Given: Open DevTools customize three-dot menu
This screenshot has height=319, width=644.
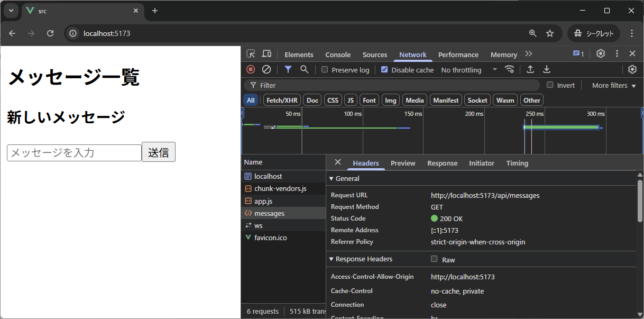Looking at the screenshot, I should (x=617, y=54).
